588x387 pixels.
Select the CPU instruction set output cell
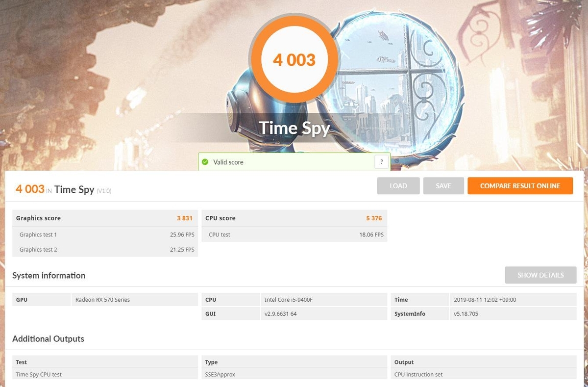(483, 374)
